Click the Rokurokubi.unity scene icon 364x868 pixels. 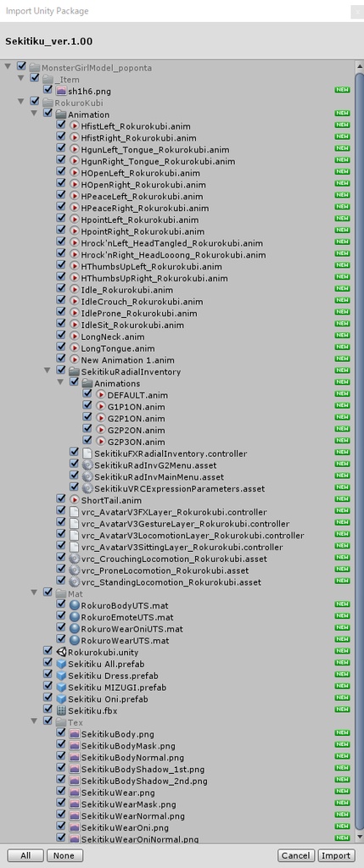(x=61, y=652)
